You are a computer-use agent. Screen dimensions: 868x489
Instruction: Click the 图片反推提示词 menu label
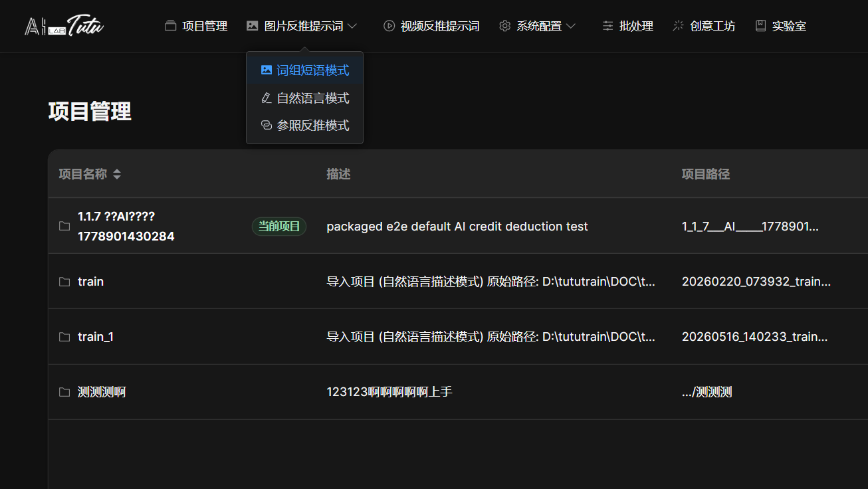pos(304,26)
